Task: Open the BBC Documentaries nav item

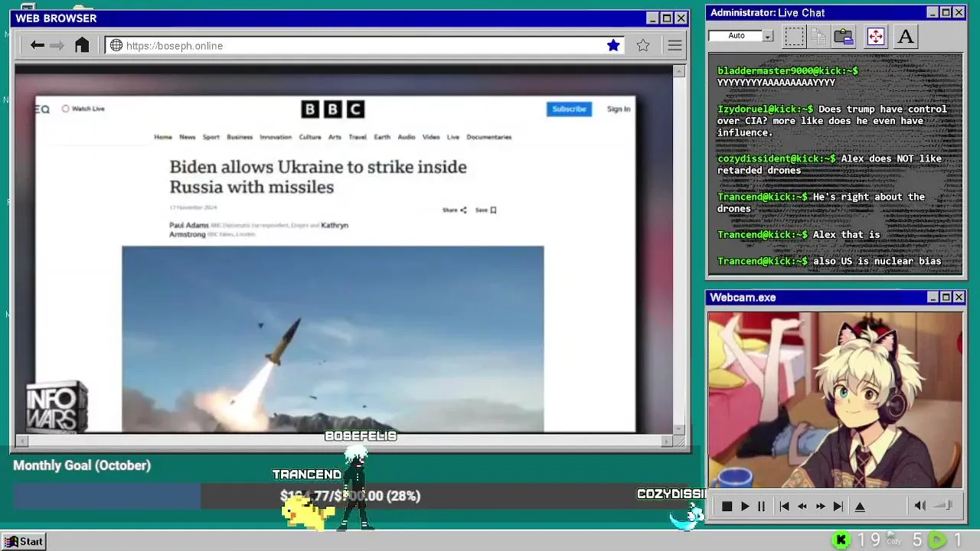Action: (x=489, y=137)
